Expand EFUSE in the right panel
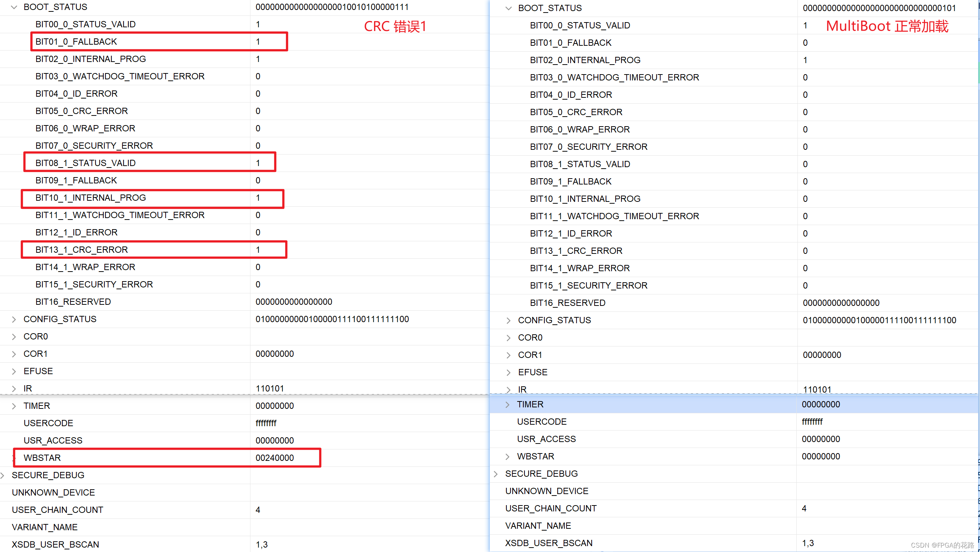 tap(508, 373)
